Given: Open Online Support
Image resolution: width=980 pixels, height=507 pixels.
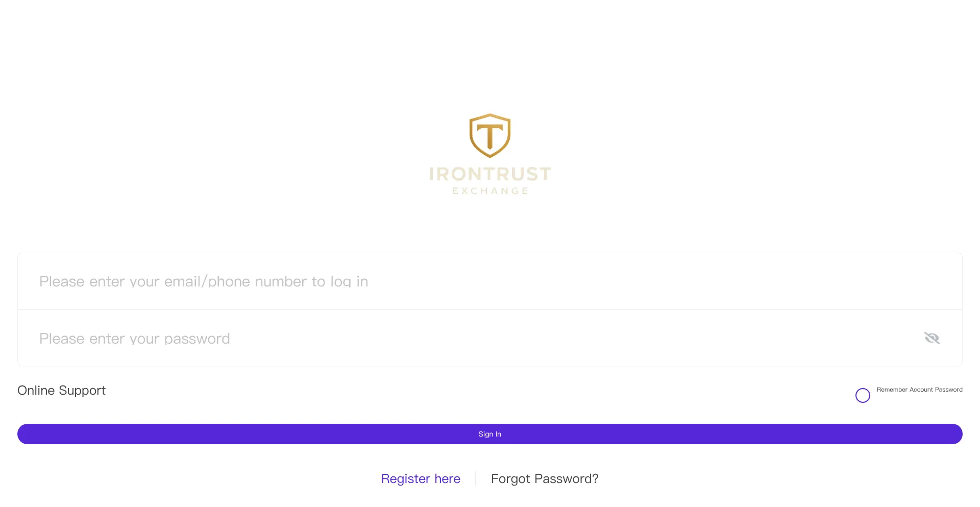Looking at the screenshot, I should click(x=61, y=390).
